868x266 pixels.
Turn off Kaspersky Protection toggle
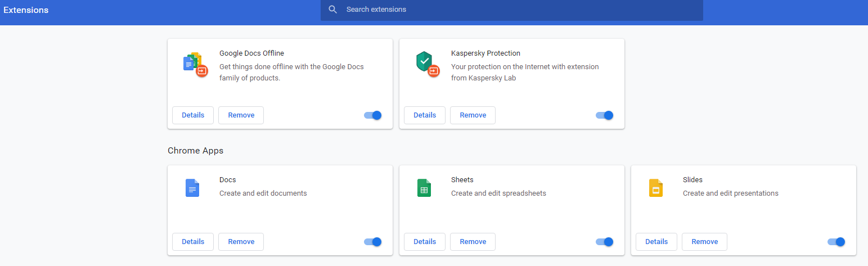coord(605,115)
